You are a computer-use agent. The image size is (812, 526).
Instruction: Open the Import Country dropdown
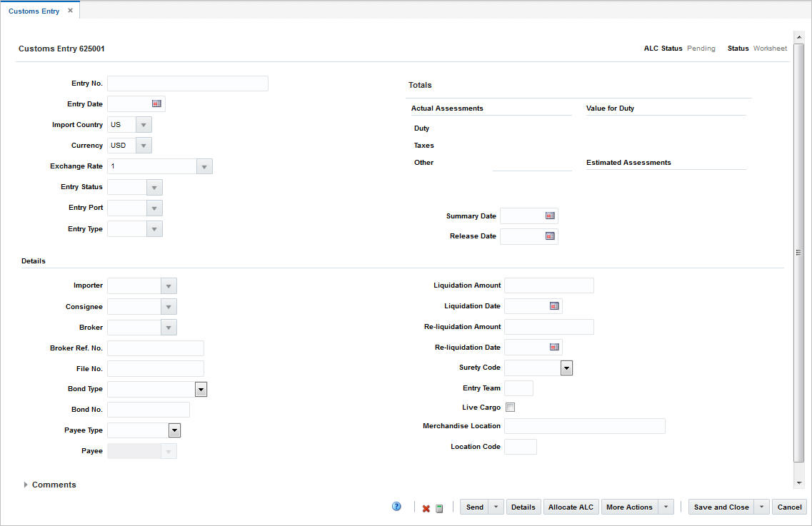(x=144, y=125)
